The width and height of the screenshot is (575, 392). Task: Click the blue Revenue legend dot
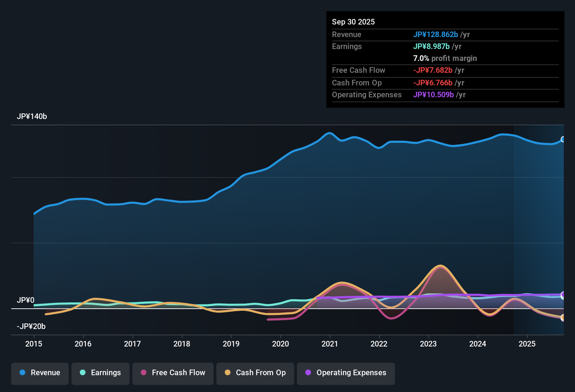click(22, 373)
